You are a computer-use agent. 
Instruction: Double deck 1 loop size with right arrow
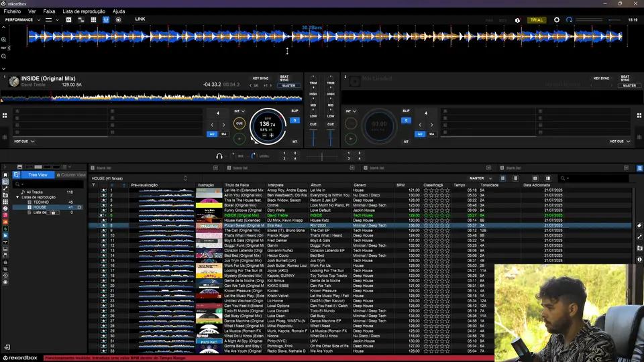224,125
